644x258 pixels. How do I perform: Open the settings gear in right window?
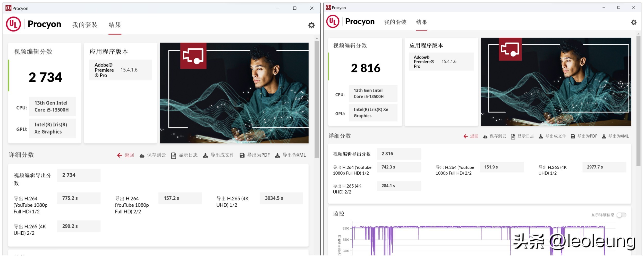(634, 22)
